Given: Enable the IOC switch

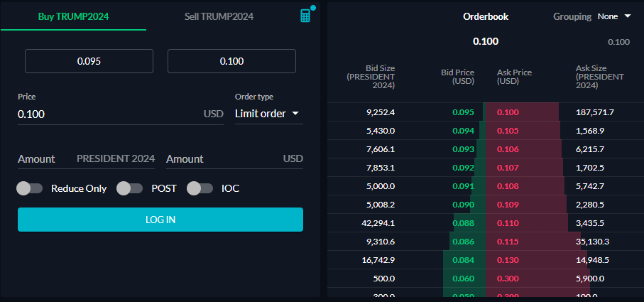Looking at the screenshot, I should [x=200, y=188].
